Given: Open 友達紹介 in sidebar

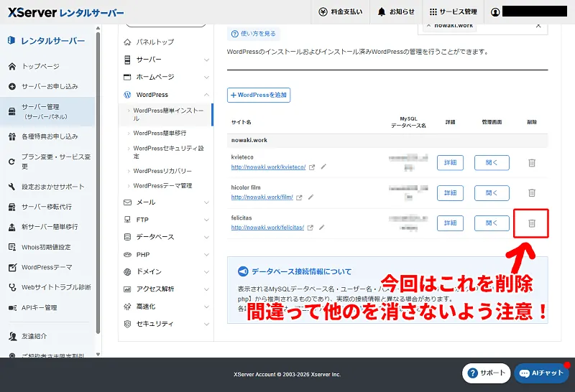Looking at the screenshot, I should click(28, 336).
